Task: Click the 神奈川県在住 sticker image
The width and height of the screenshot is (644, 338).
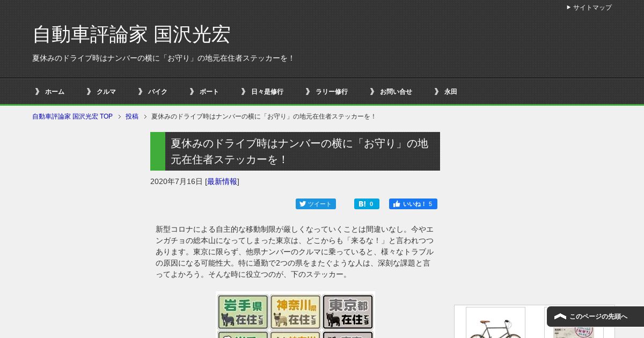Action: click(295, 312)
